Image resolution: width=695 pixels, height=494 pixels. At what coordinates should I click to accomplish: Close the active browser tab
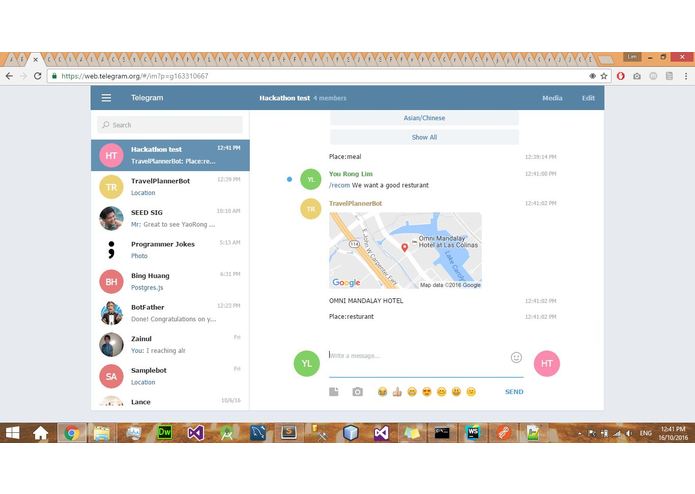click(35, 59)
